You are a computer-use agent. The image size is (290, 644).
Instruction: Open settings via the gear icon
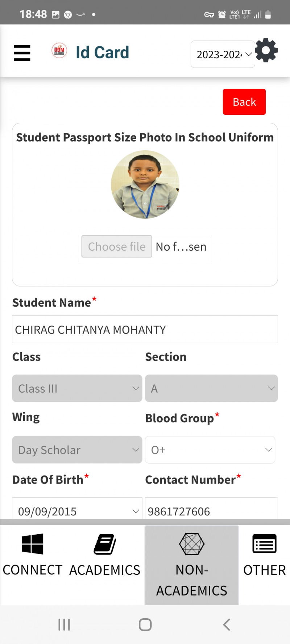[266, 50]
